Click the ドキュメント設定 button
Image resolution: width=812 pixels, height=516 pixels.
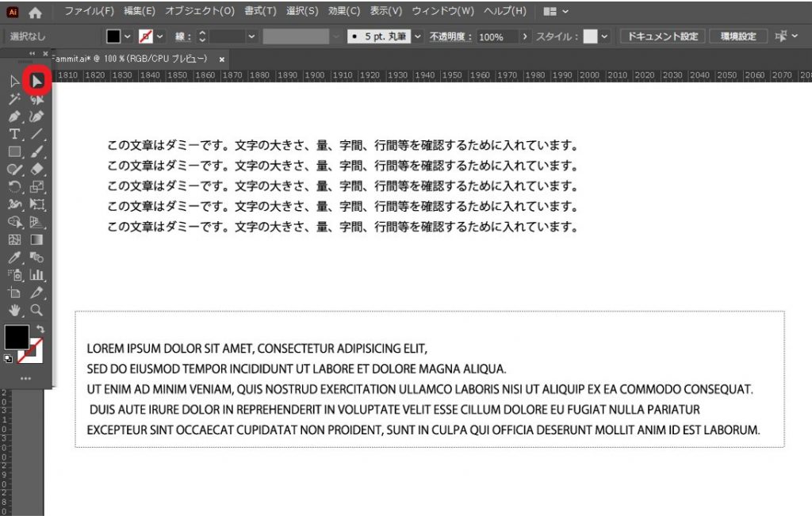pos(663,36)
